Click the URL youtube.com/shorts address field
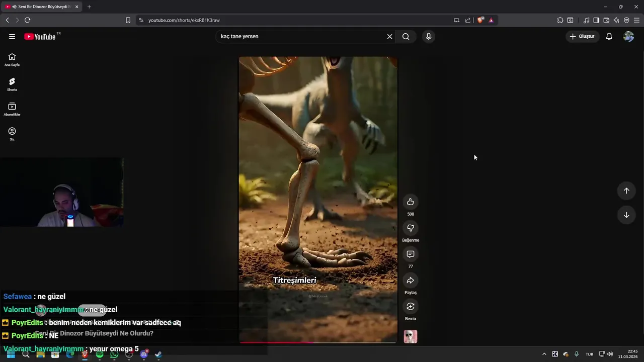Screen dimensions: 644x362 pos(297,20)
